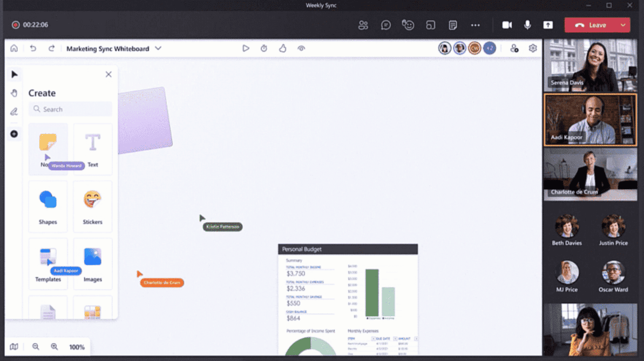Turn off the camera
Image resolution: width=644 pixels, height=361 pixels.
[507, 25]
